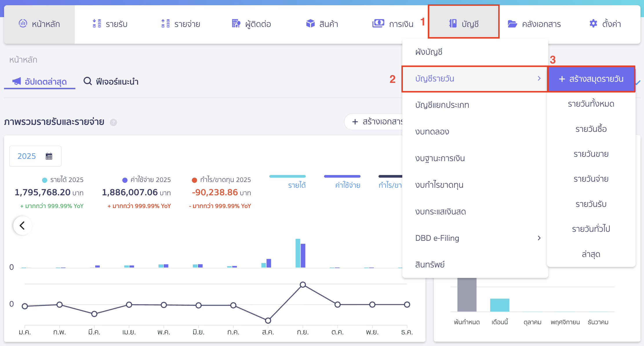Click the left arrow chart navigation
Viewport: 644px width, 346px height.
coord(22,225)
